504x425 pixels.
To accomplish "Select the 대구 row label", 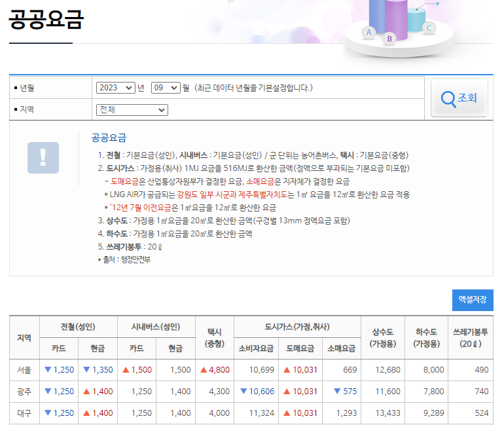I will pos(24,413).
